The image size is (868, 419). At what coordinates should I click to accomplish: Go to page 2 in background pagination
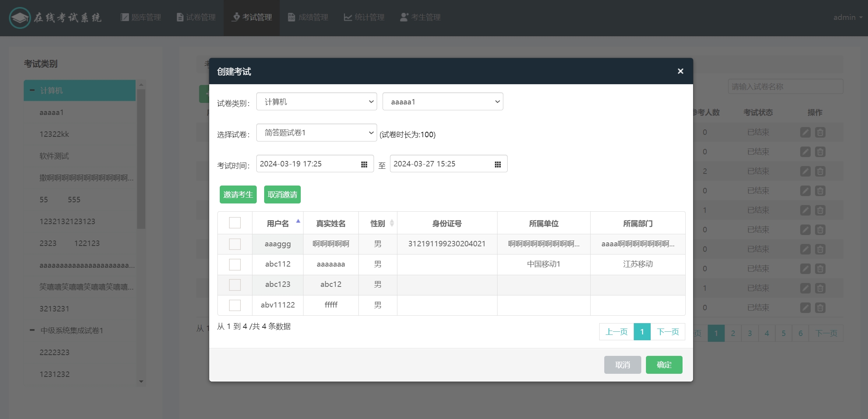733,333
